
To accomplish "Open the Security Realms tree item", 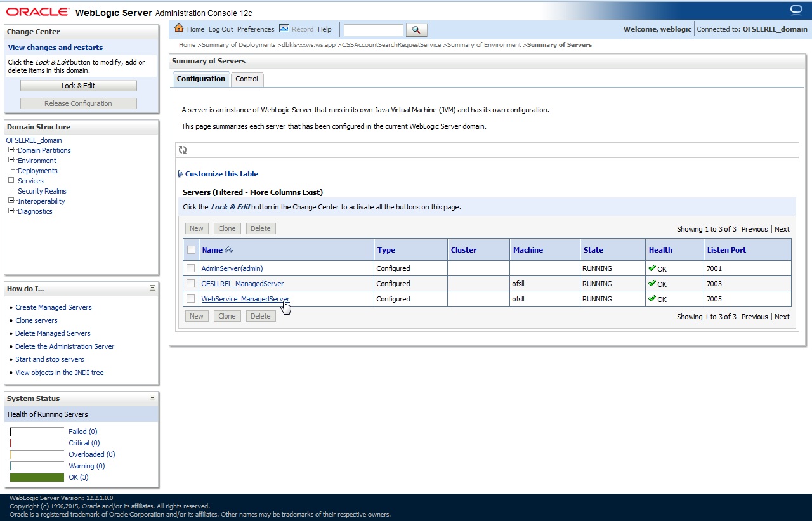I will tap(42, 191).
